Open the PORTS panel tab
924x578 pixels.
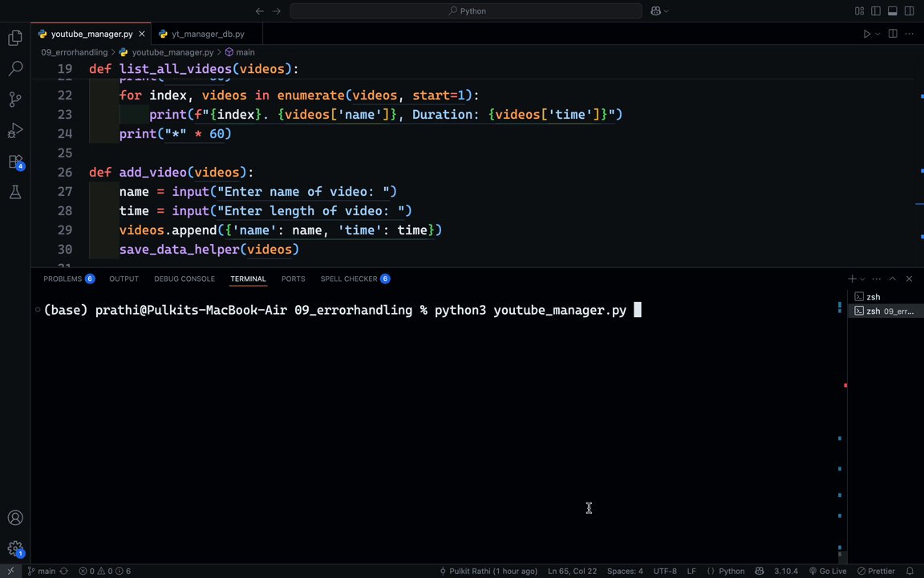294,279
